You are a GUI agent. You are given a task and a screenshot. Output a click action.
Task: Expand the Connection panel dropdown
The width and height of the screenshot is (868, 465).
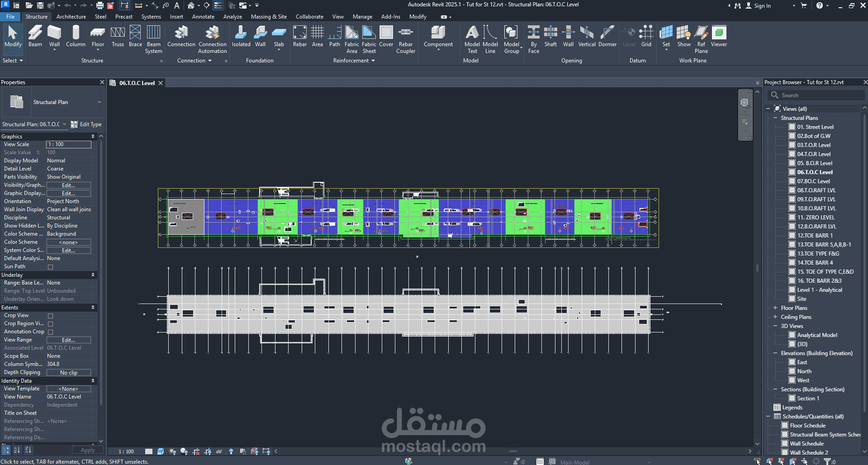pos(194,61)
